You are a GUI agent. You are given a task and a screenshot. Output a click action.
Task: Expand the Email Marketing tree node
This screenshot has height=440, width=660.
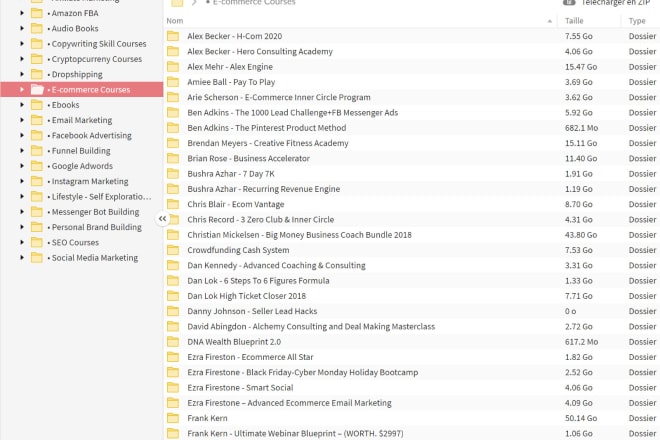(22, 120)
